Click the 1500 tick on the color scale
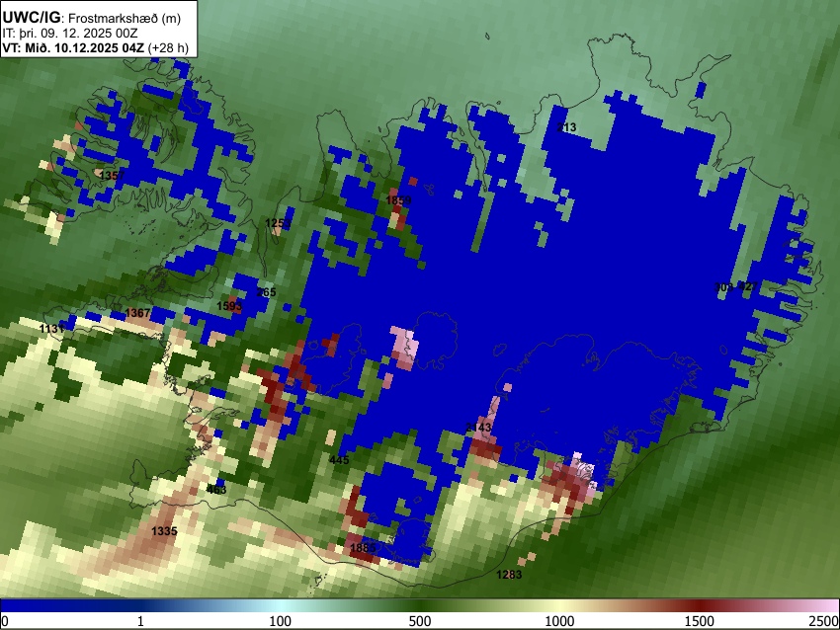840x630 pixels. (x=700, y=621)
